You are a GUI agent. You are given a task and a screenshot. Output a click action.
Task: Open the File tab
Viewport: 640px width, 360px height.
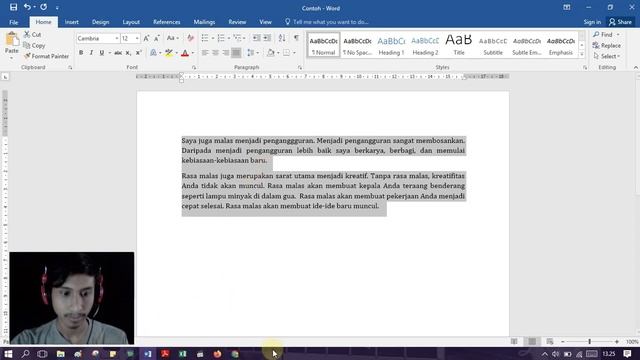pos(13,22)
